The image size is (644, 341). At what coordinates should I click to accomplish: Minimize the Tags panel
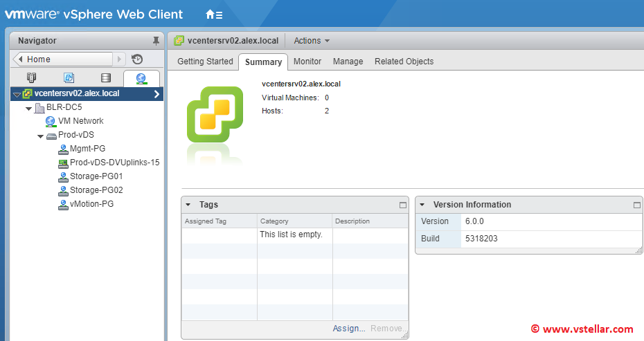point(403,205)
